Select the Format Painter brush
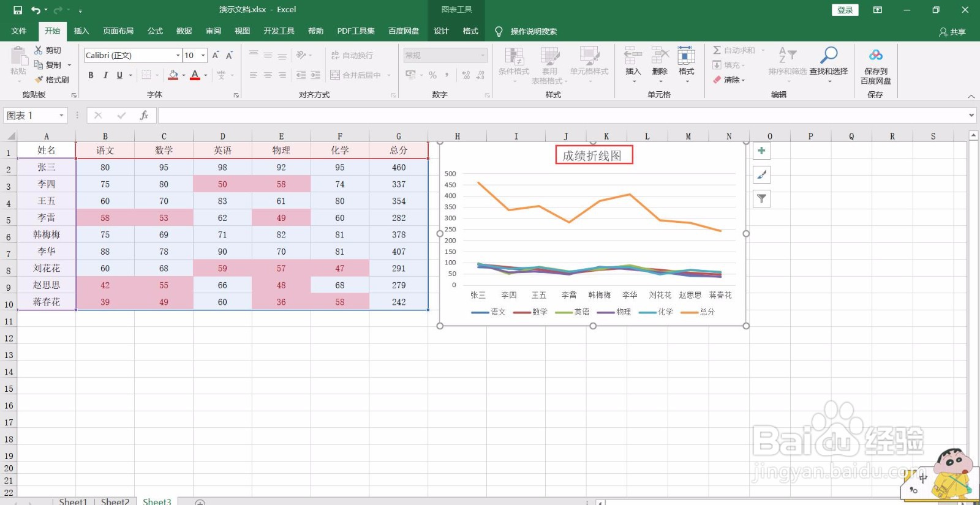Viewport: 980px width, 505px height. [39, 80]
